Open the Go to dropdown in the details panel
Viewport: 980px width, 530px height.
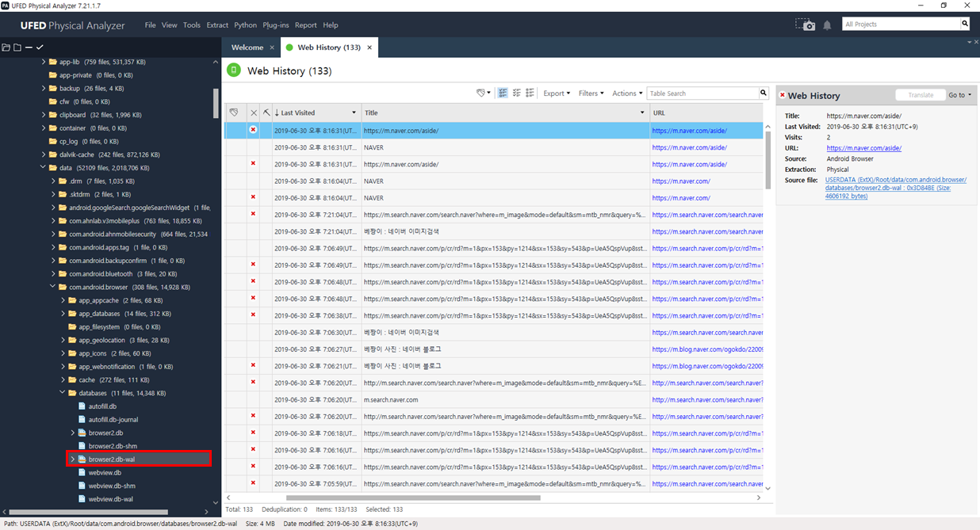pyautogui.click(x=959, y=95)
